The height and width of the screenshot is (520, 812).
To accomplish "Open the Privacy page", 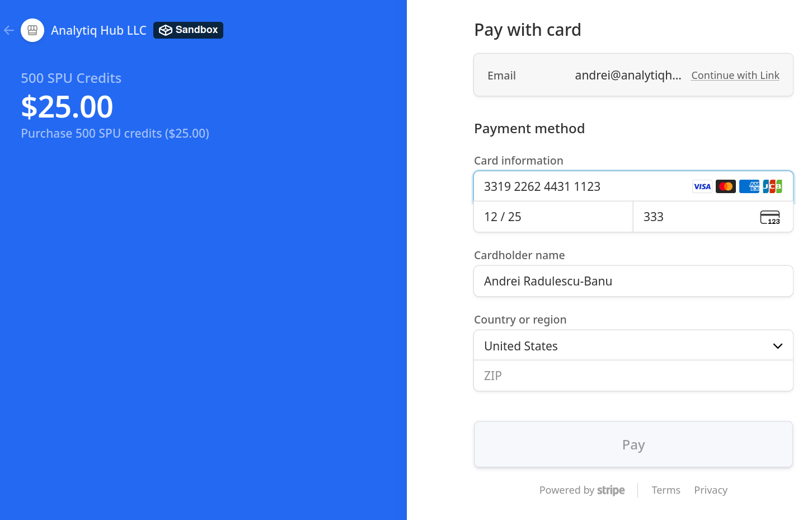I will tap(710, 490).
